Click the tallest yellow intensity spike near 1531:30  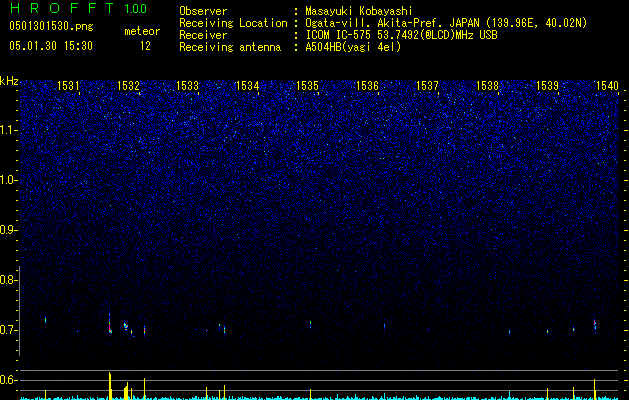pos(110,386)
